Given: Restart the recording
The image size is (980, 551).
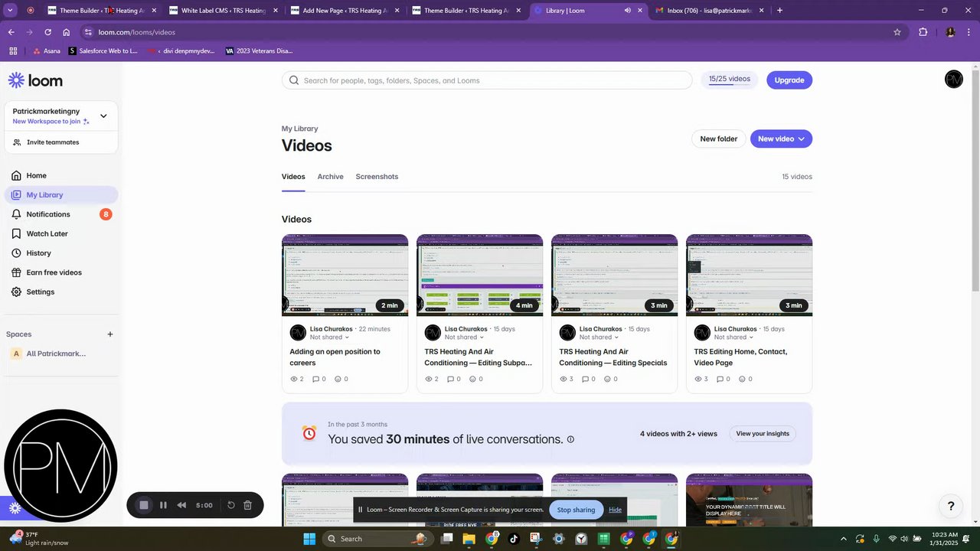Looking at the screenshot, I should coord(231,505).
